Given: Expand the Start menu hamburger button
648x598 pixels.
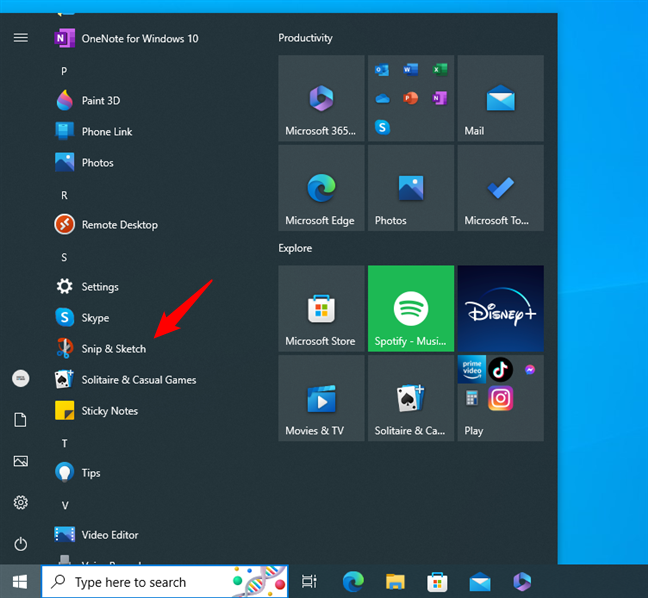Looking at the screenshot, I should (21, 38).
